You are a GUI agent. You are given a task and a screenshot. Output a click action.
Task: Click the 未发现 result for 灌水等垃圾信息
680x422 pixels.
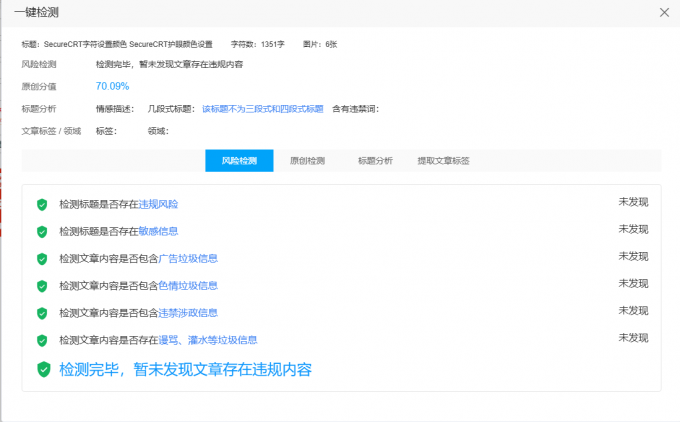[633, 338]
